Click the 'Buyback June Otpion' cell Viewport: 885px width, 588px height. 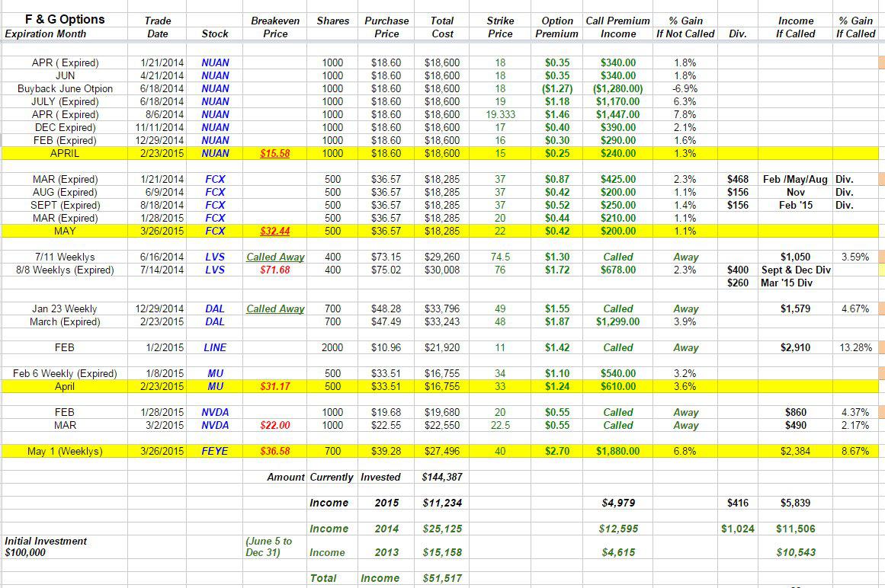(x=65, y=88)
